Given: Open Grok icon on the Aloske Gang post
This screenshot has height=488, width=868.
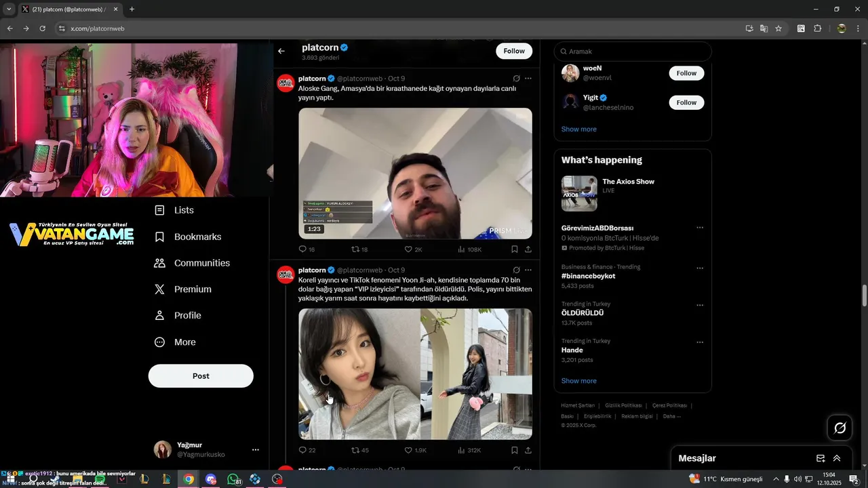Looking at the screenshot, I should click(516, 79).
